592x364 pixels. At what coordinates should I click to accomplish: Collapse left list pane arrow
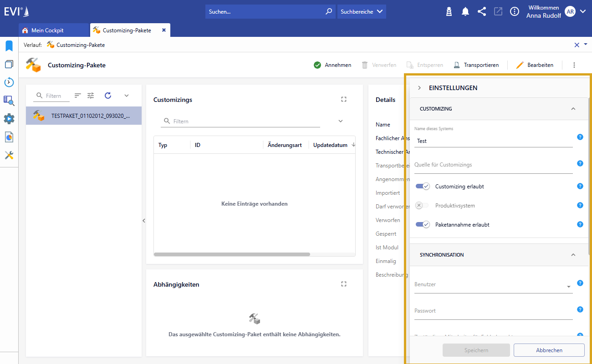click(x=144, y=221)
